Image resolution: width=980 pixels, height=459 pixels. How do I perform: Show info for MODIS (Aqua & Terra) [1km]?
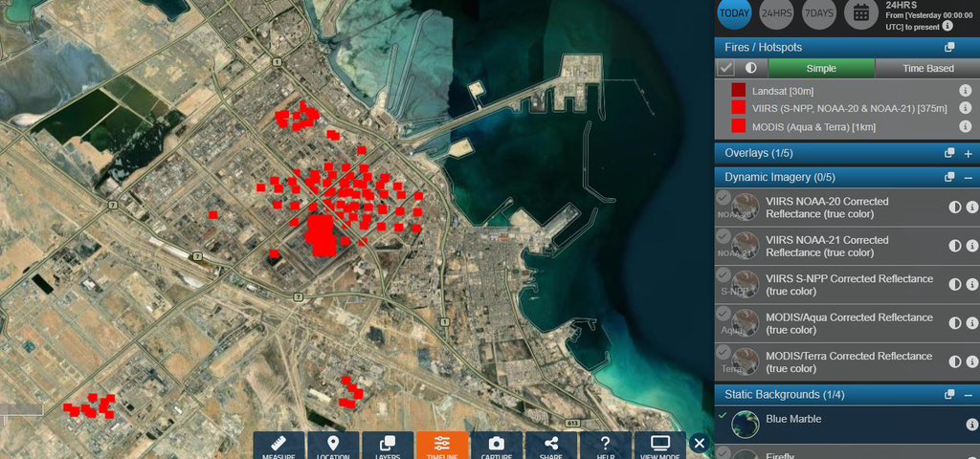967,126
